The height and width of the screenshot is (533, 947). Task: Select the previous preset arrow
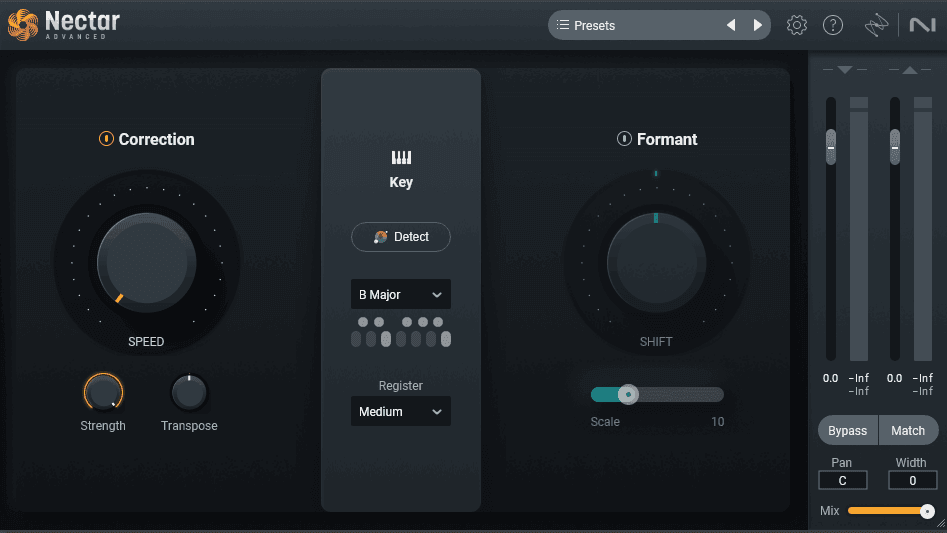(731, 25)
